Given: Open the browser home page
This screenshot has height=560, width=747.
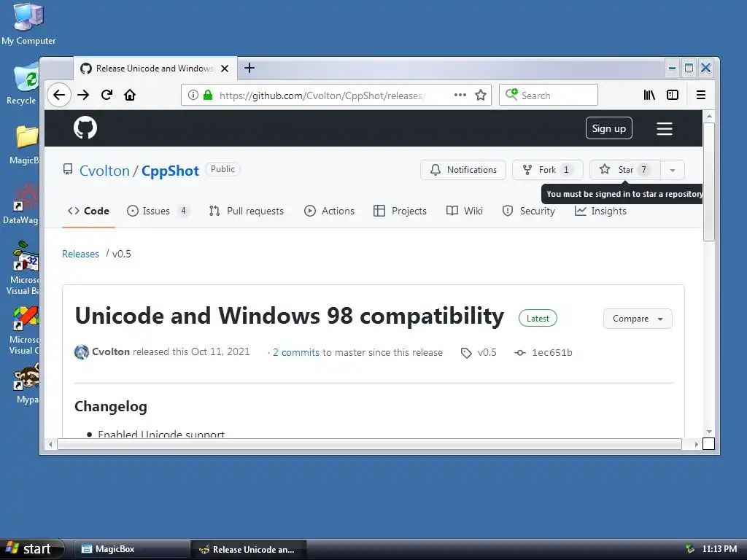Looking at the screenshot, I should coord(130,95).
